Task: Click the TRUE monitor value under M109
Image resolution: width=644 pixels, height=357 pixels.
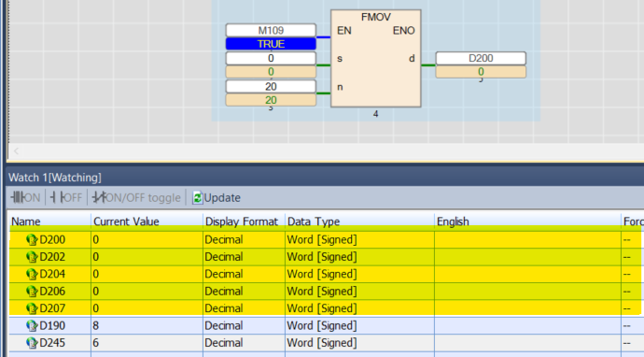Action: [271, 44]
